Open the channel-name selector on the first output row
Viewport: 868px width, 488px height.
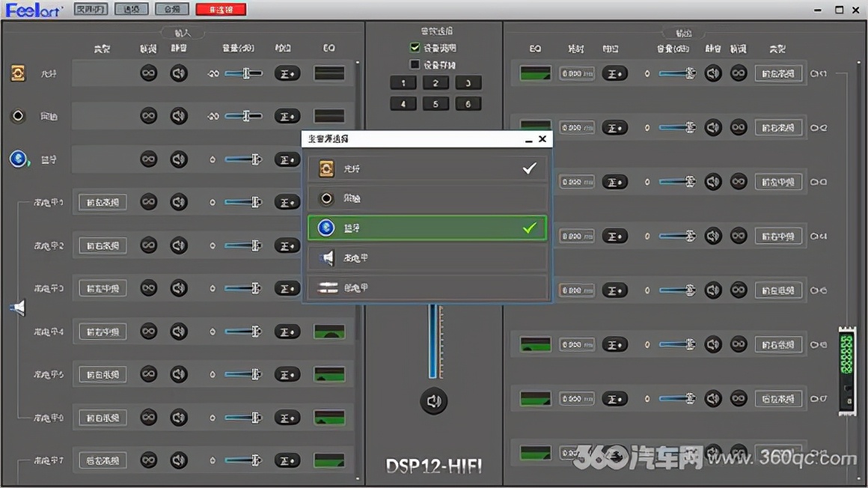pyautogui.click(x=778, y=73)
